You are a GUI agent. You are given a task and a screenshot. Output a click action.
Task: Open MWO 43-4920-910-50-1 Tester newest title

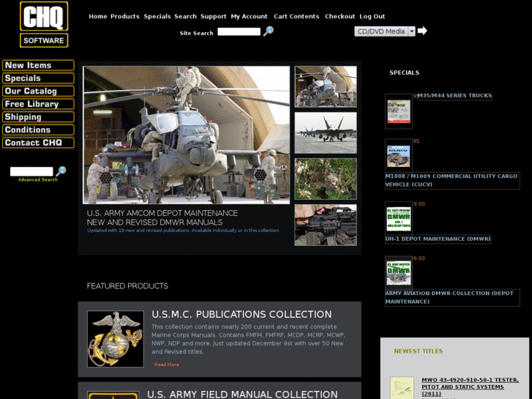pos(470,387)
